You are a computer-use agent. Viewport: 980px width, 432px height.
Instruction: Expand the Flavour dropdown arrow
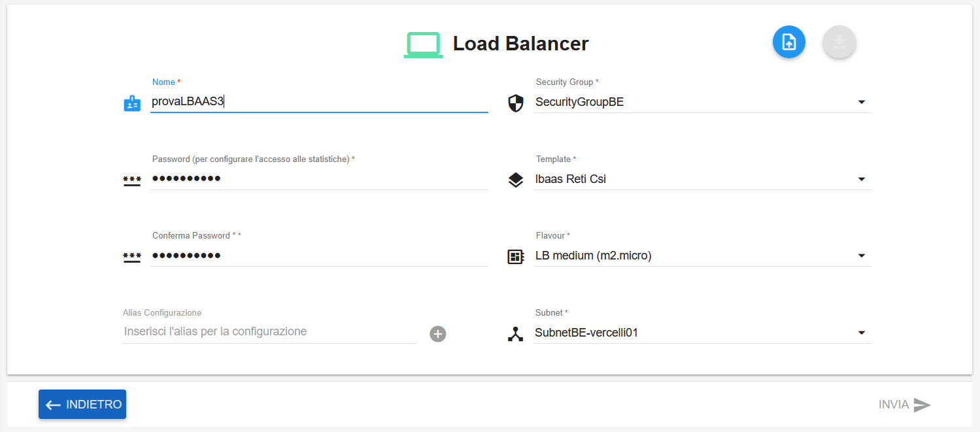862,256
